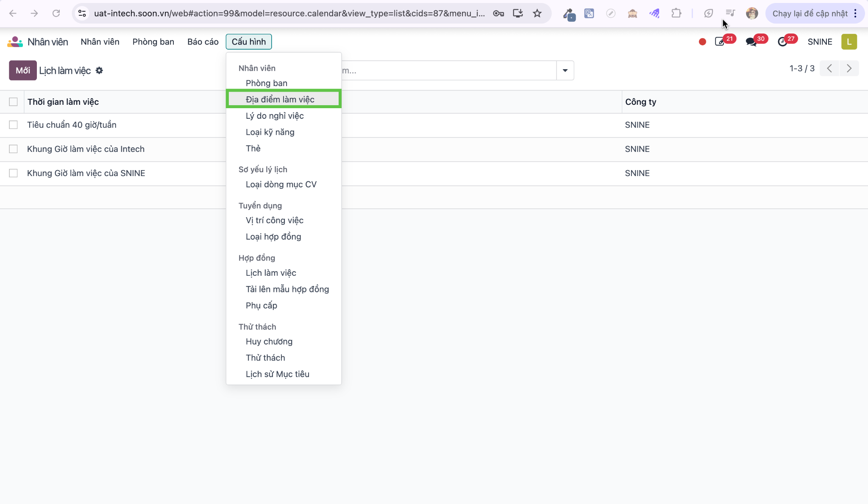868x504 pixels.
Task: Click the browser back arrow
Action: pyautogui.click(x=13, y=14)
